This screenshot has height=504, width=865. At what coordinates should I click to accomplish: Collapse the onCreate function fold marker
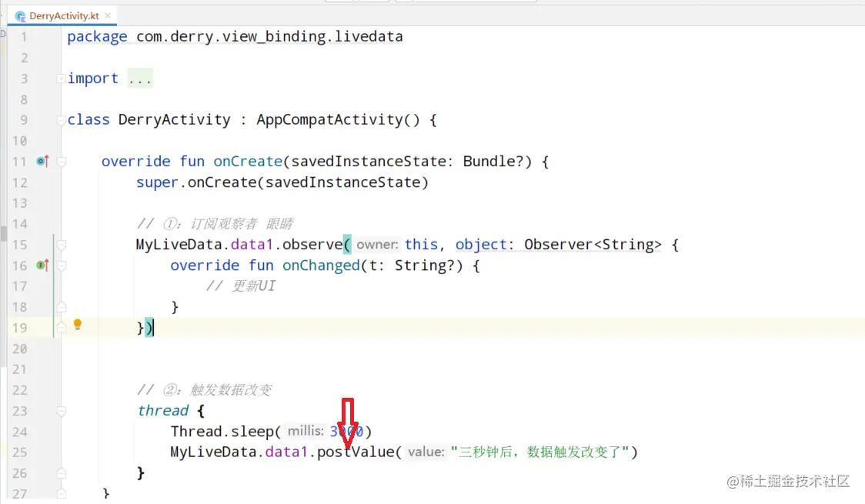[x=62, y=162]
